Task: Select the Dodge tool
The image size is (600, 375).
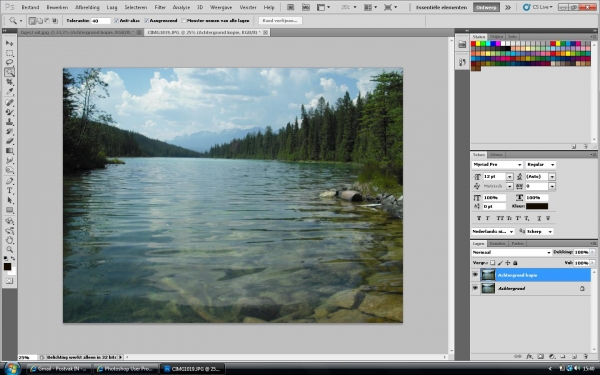Action: click(10, 170)
